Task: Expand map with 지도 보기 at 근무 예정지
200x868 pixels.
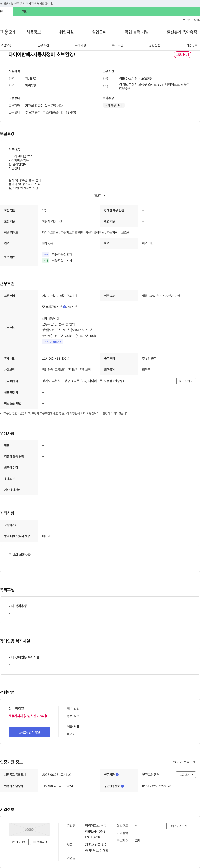Action: (x=186, y=381)
